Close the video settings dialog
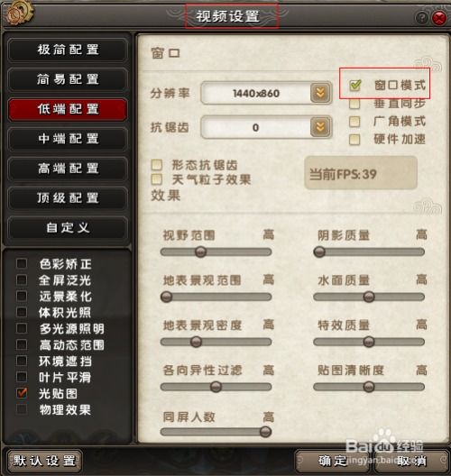 tap(439, 18)
